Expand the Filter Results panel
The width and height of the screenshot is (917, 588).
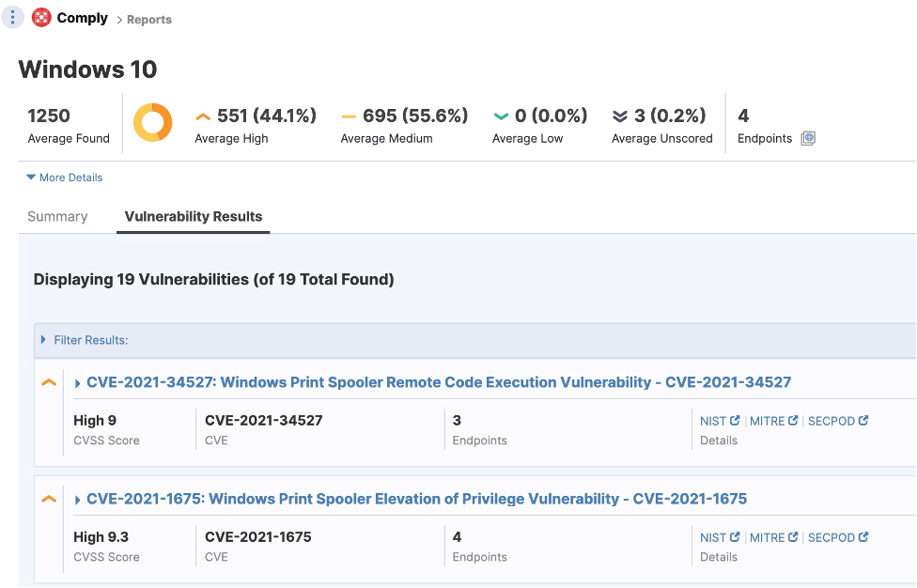point(85,340)
